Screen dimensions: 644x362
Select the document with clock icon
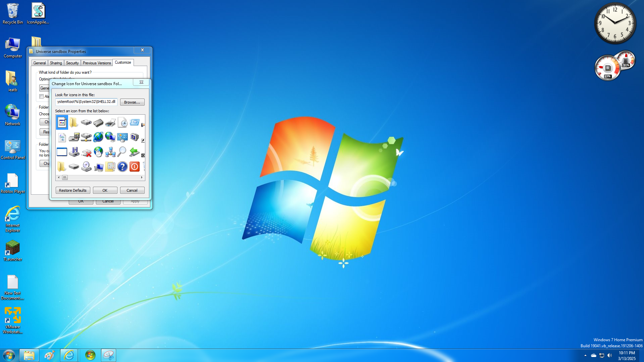pyautogui.click(x=122, y=123)
